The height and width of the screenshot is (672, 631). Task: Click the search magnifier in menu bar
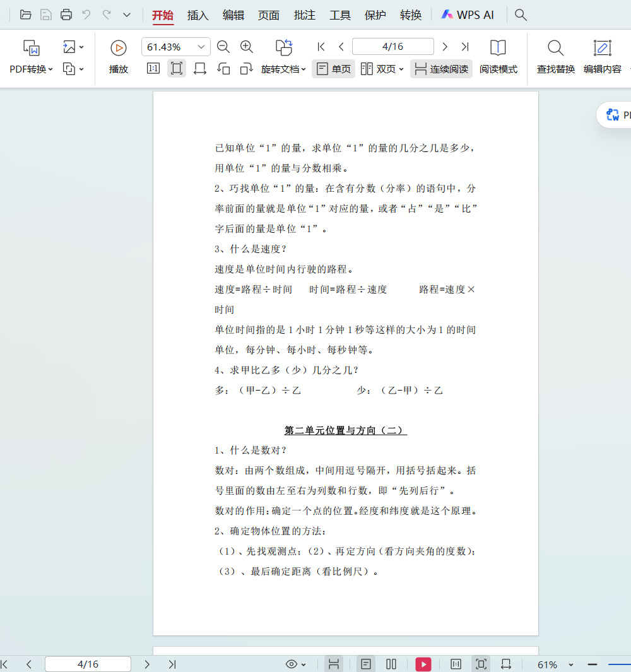[x=521, y=15]
